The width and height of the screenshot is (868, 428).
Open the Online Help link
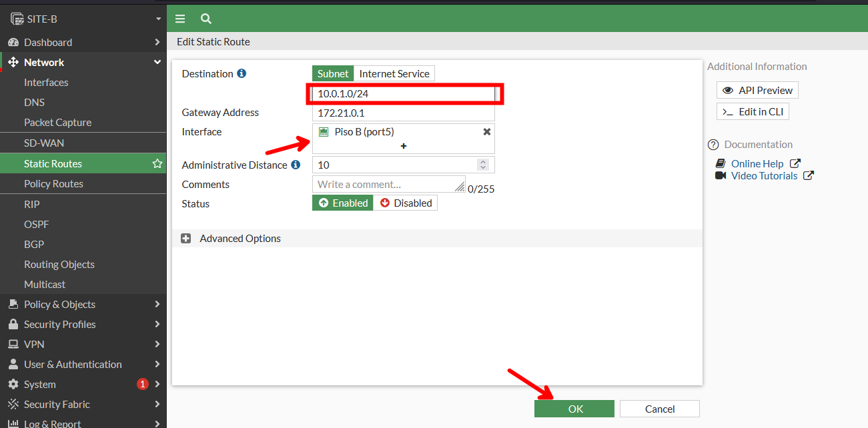pos(757,163)
